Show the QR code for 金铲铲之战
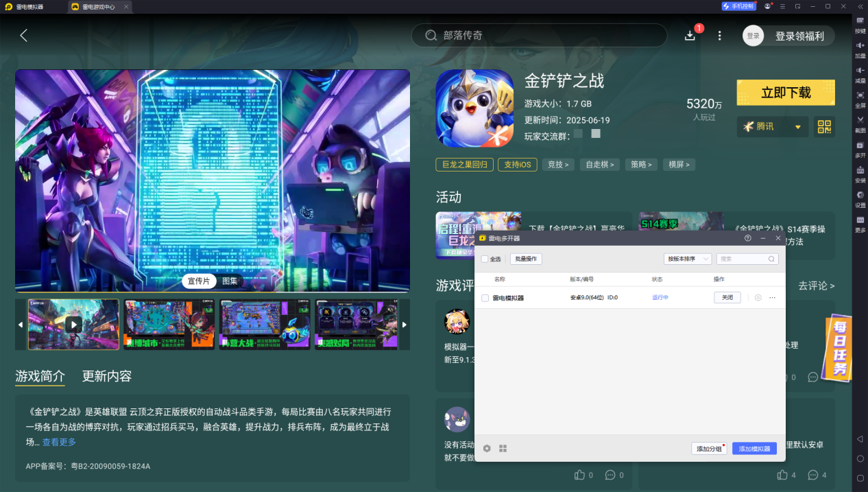Viewport: 868px width, 492px height. [824, 126]
